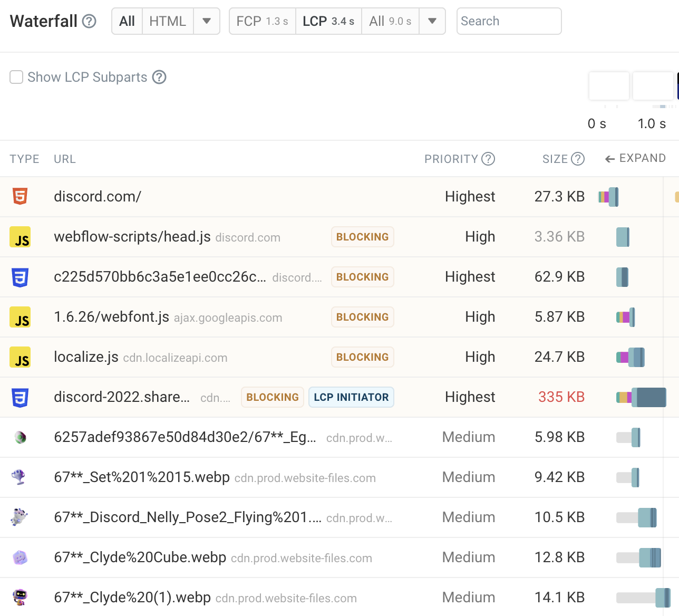The height and width of the screenshot is (616, 679).
Task: Open the c225d570bb6c3a5e1ee0cc26c stylesheet request
Action: point(339,277)
